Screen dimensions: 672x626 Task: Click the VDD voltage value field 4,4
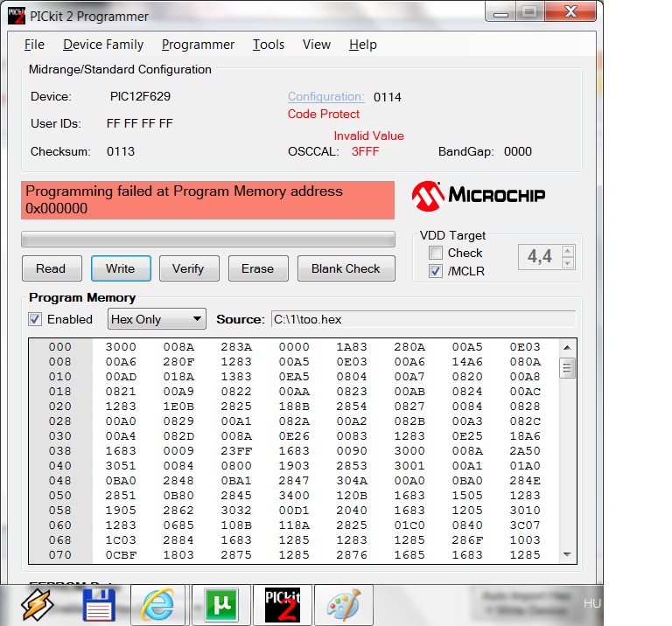(x=540, y=256)
